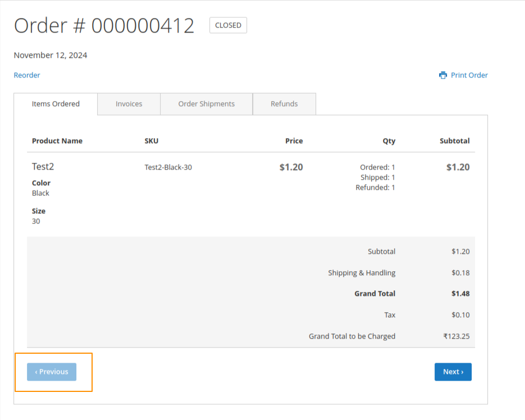The width and height of the screenshot is (525, 420).
Task: Select the Refunds tab
Action: coord(284,104)
